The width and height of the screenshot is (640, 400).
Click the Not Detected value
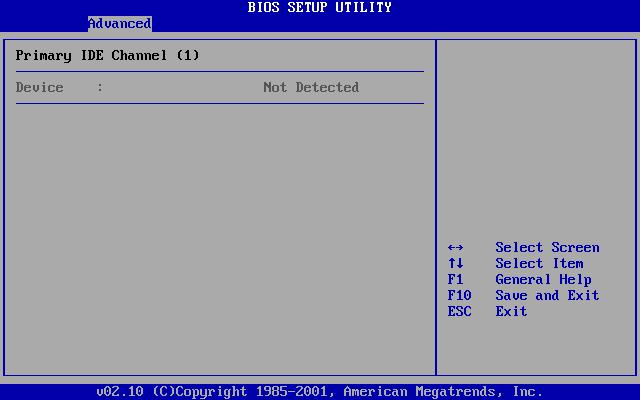click(x=311, y=87)
